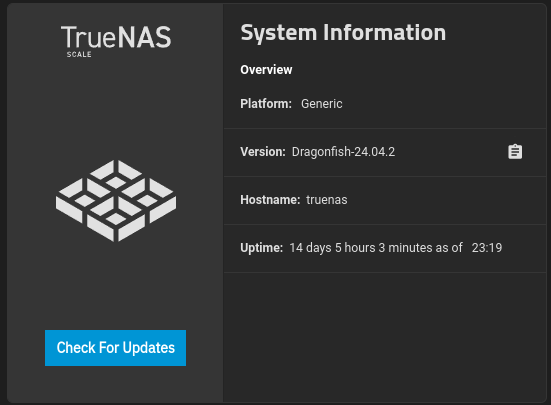Viewport: 551px width, 405px height.
Task: Select the TrueNAS storage grid graphic
Action: (x=116, y=201)
